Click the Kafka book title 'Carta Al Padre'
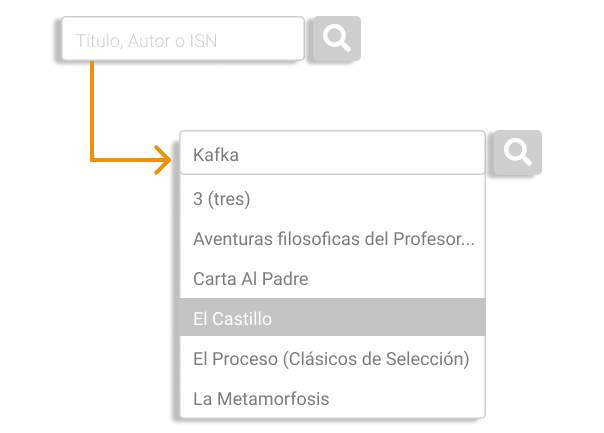604x433 pixels. point(250,279)
